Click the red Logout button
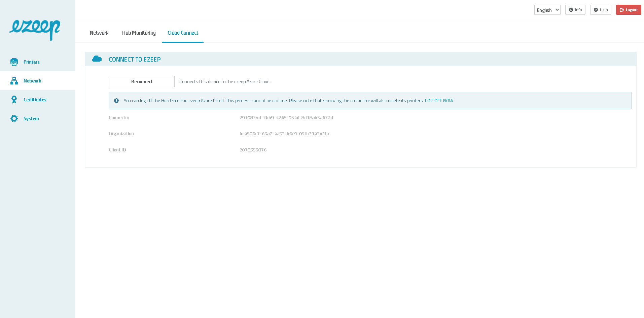Screen dimensions: 644x318 (629, 10)
